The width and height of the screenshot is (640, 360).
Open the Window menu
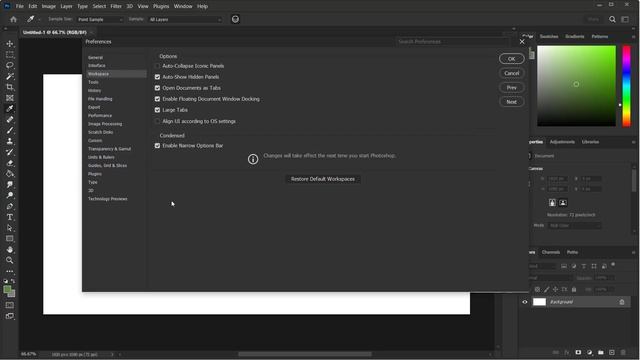(x=183, y=6)
